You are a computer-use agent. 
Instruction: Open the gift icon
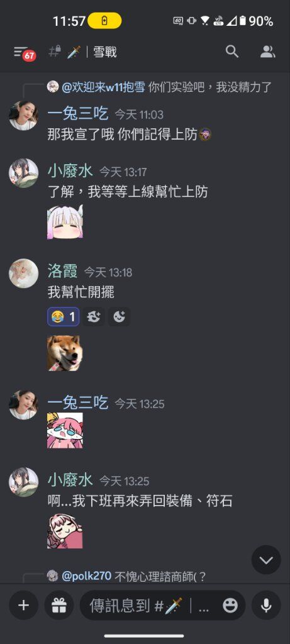tap(59, 605)
